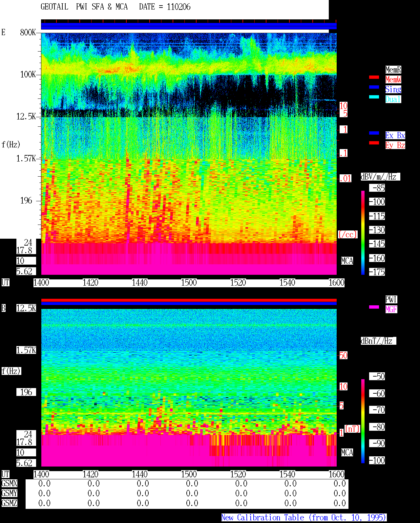
Task: Click the 1520 tick on lower UT axis
Action: 238,474
